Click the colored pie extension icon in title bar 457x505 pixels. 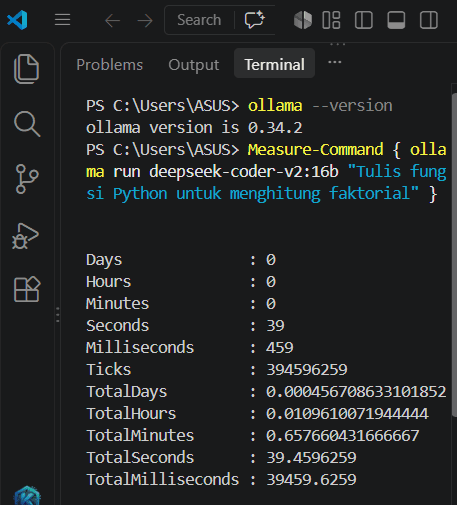[x=303, y=20]
